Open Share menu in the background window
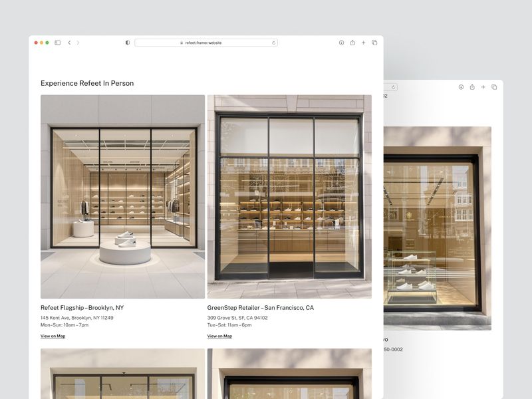532x399 pixels. tap(472, 87)
